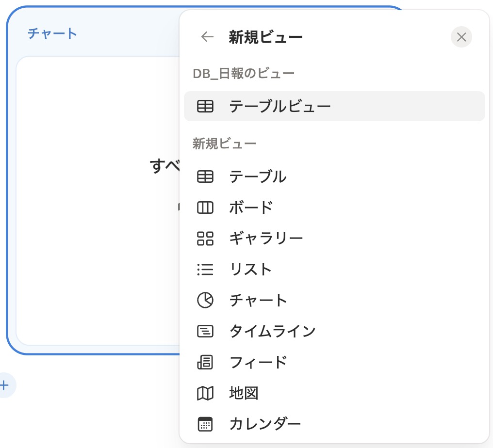Select the フィード view option
This screenshot has height=448, width=493.
258,362
